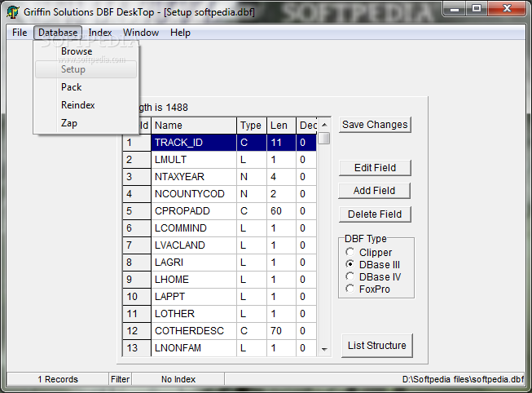Open the Window menu
Viewport: 532px width, 393px height.
click(x=141, y=33)
